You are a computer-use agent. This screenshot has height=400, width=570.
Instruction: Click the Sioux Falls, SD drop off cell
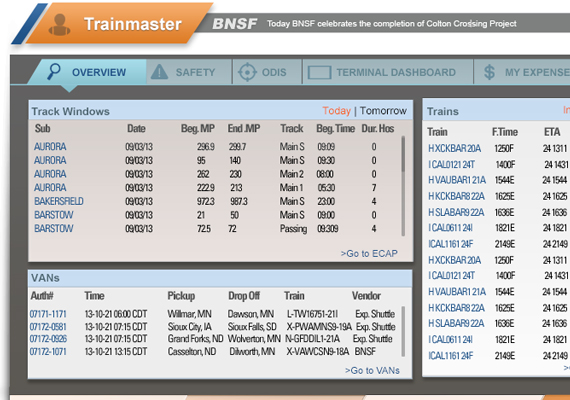click(x=252, y=327)
